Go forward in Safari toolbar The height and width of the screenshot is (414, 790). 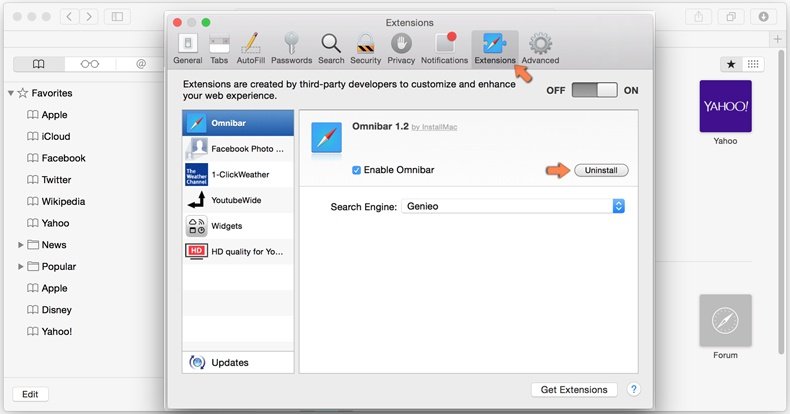point(89,17)
